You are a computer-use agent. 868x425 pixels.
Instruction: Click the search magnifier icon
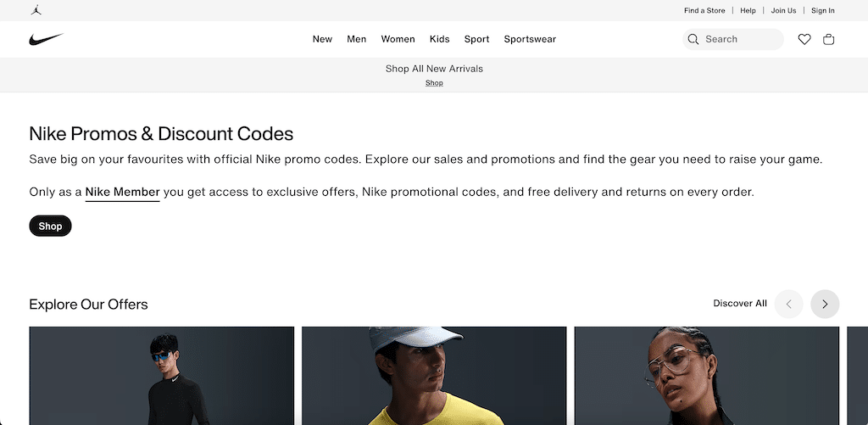[693, 39]
